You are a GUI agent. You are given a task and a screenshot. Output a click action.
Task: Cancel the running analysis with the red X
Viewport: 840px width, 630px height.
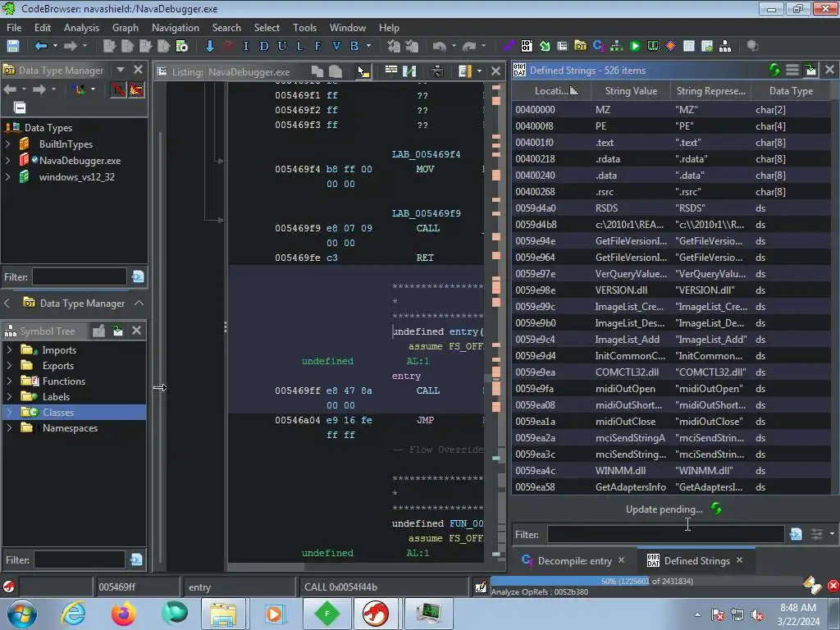[833, 586]
